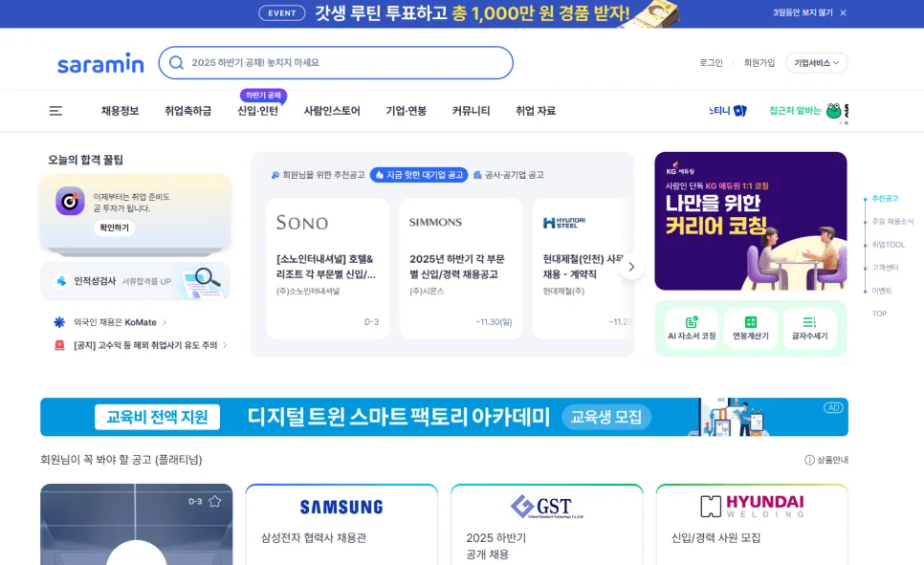Open the HYUNDAI WELDING 사원 모집 card
Image resolution: width=924 pixels, height=565 pixels.
click(752, 524)
